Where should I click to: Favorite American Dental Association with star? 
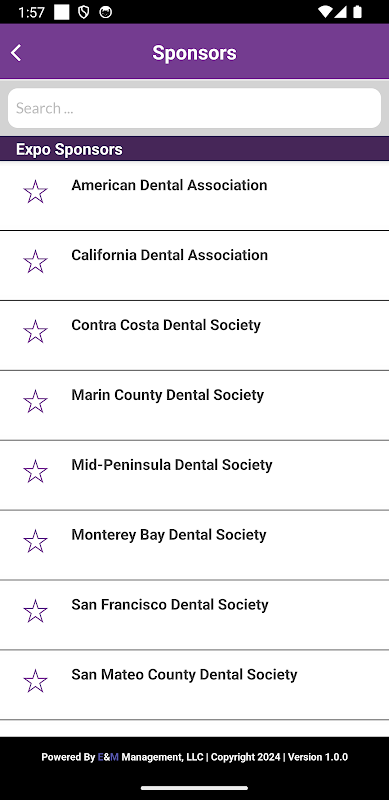pyautogui.click(x=35, y=192)
